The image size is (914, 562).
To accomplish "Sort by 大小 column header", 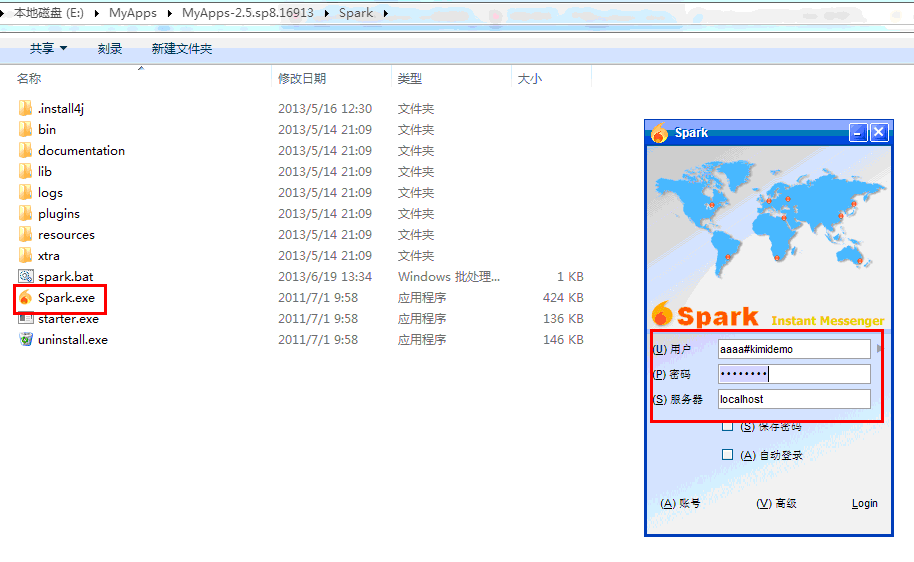I will (x=530, y=78).
